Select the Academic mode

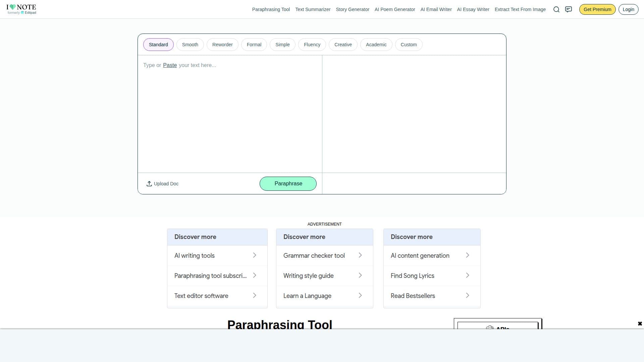(x=376, y=45)
